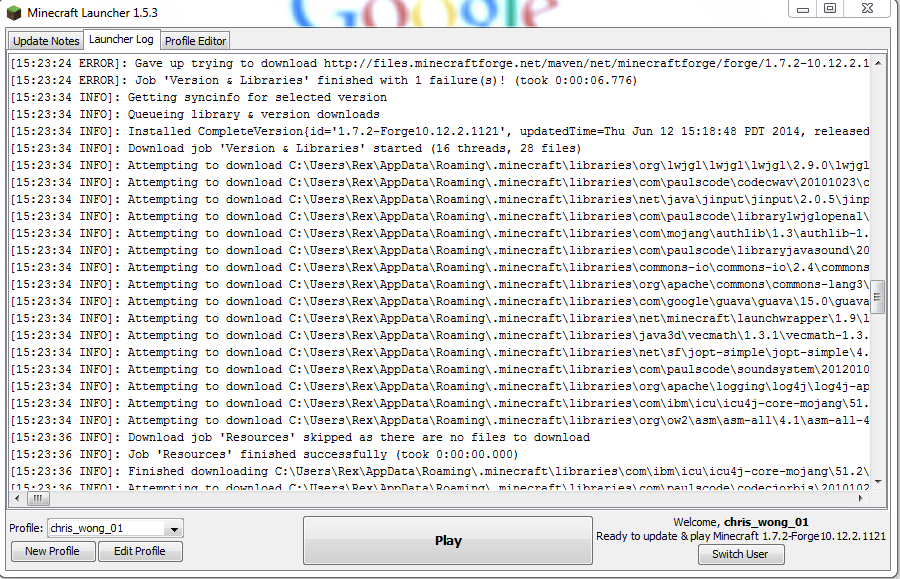Click log line 'finished with 1 failure(s)!'

pos(324,80)
